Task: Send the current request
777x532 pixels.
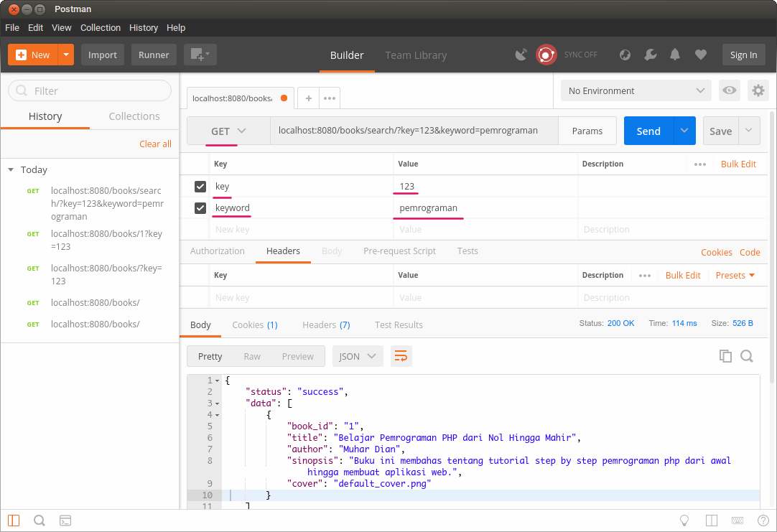Action: coord(648,131)
